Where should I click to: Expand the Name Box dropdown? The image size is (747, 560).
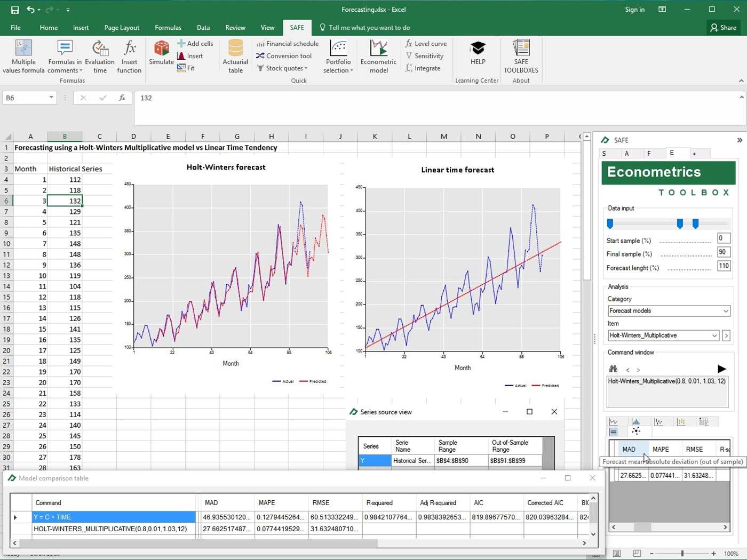pos(51,98)
